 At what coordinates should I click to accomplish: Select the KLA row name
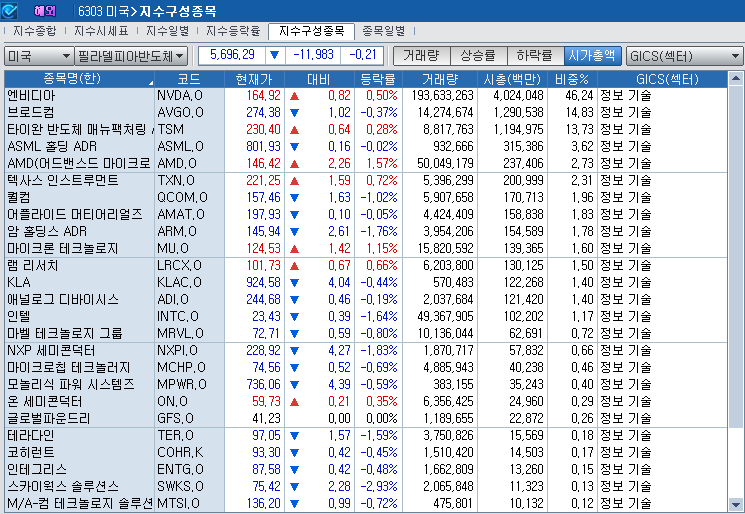(x=19, y=283)
